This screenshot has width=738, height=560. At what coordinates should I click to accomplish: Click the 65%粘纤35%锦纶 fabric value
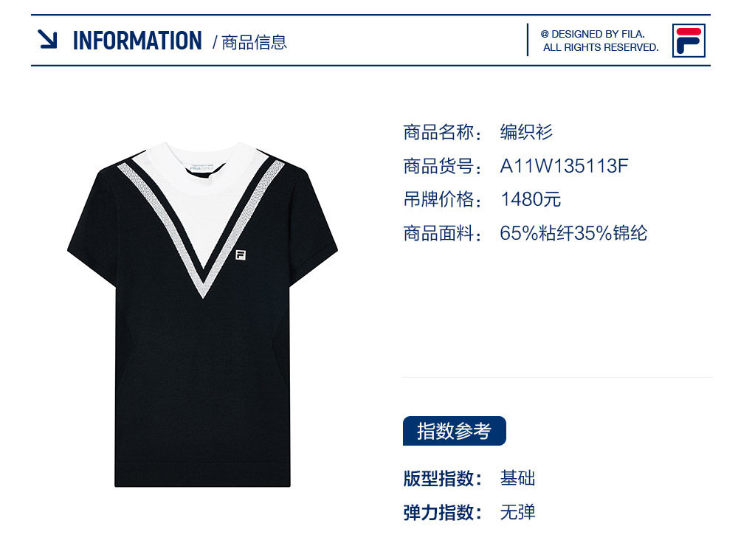[x=573, y=233]
